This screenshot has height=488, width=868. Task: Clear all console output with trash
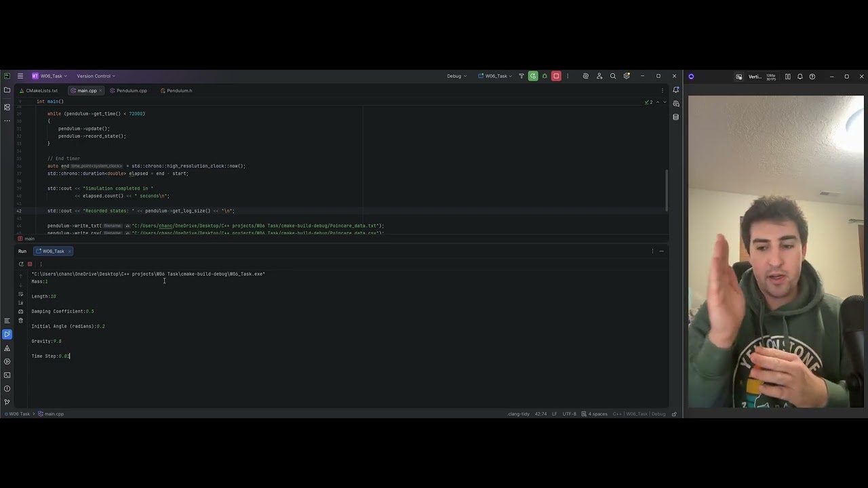pyautogui.click(x=20, y=321)
